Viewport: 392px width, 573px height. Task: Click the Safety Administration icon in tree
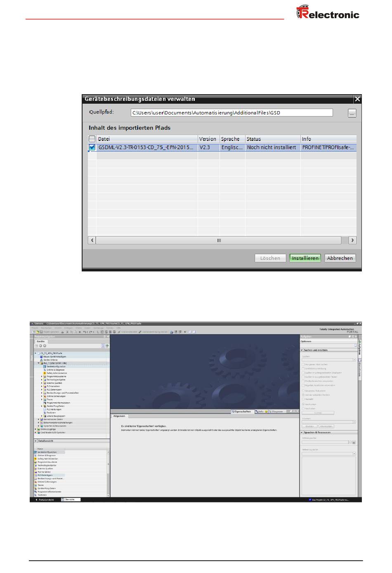45,373
